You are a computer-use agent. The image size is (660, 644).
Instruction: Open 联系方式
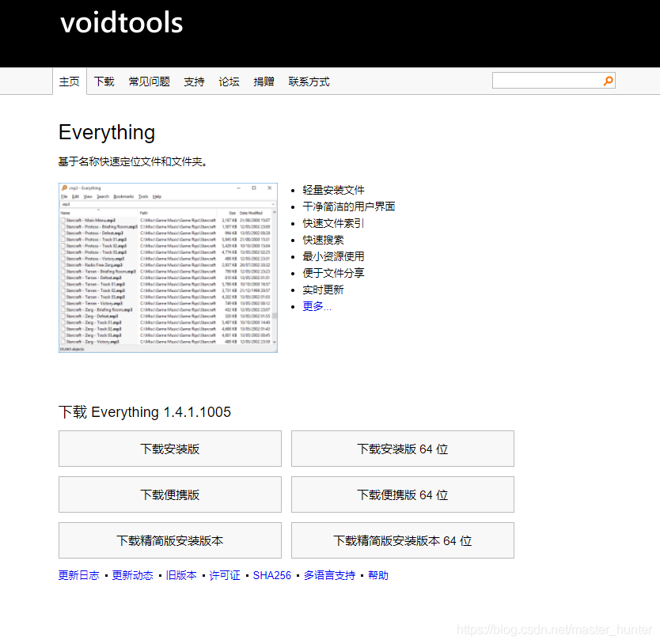pos(309,81)
